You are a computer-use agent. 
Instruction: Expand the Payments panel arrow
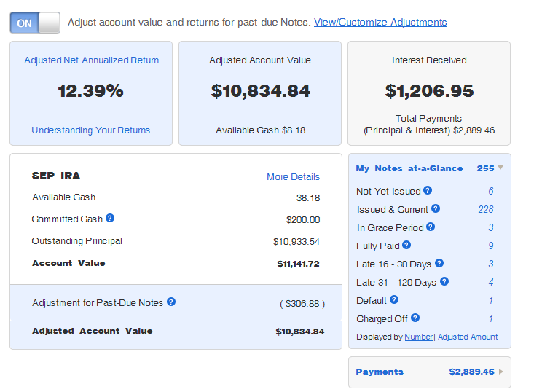[501, 372]
